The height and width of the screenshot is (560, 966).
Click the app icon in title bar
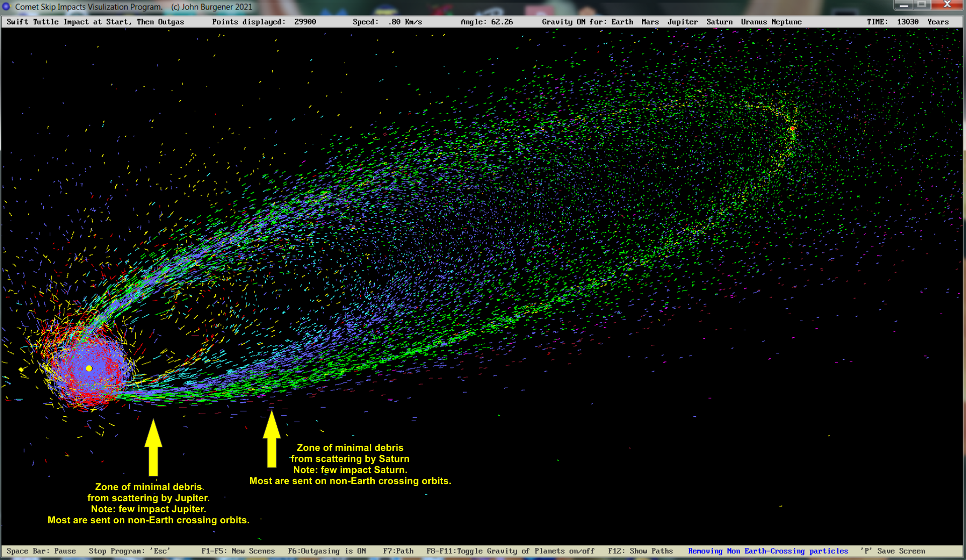point(7,7)
